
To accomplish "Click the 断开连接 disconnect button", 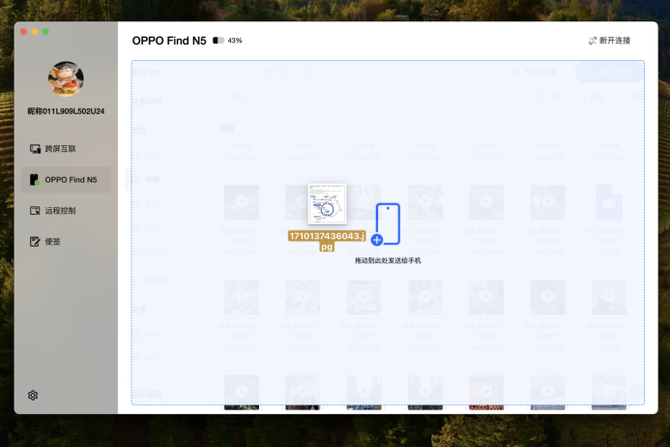I will (609, 41).
